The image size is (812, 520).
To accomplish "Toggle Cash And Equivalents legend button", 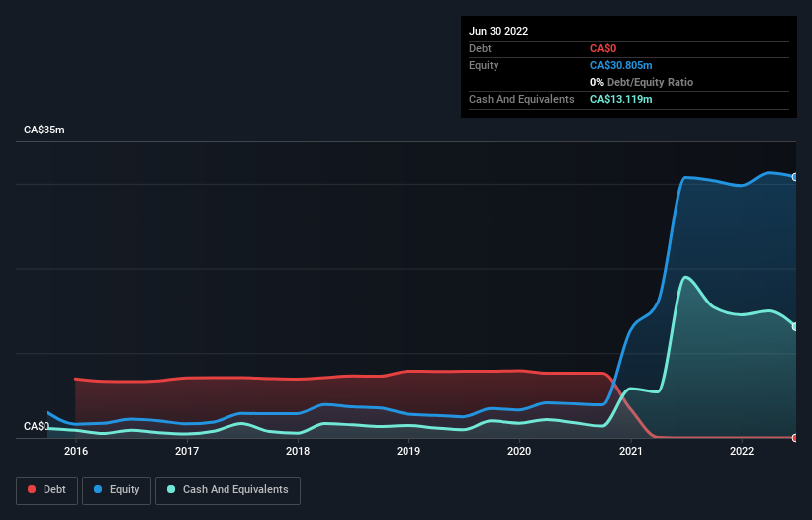I will click(x=227, y=490).
